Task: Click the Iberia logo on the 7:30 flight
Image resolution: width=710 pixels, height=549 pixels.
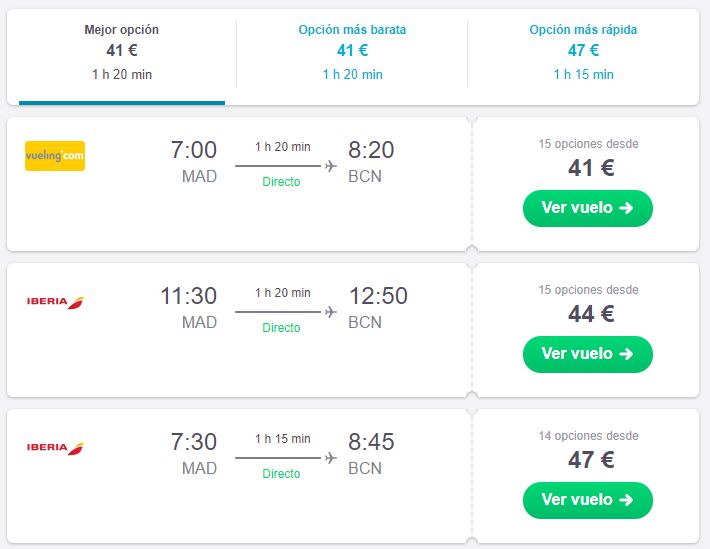Action: pos(54,447)
